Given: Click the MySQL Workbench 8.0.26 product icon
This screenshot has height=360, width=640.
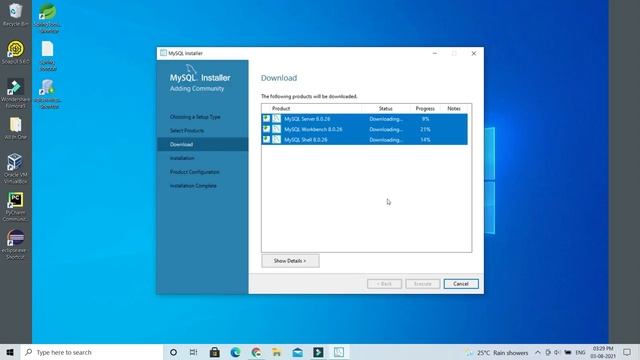Looking at the screenshot, I should click(277, 129).
